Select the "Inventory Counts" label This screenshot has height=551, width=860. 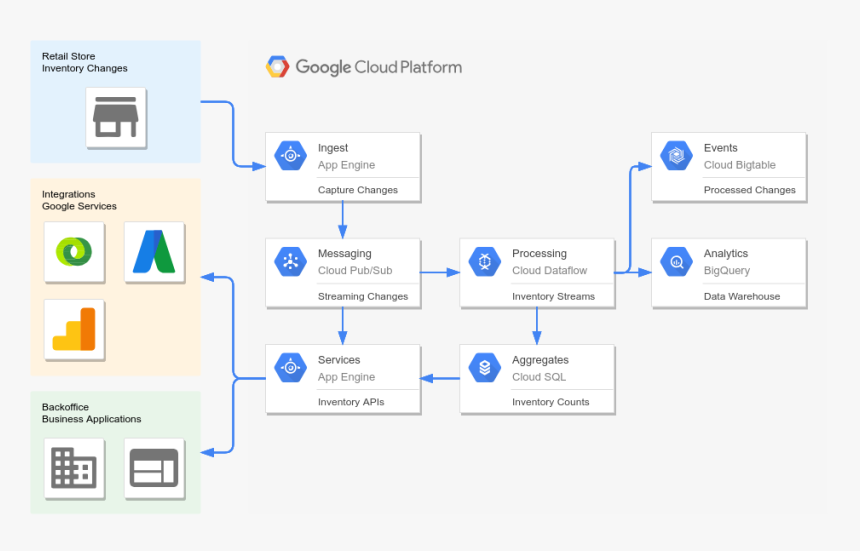[551, 402]
